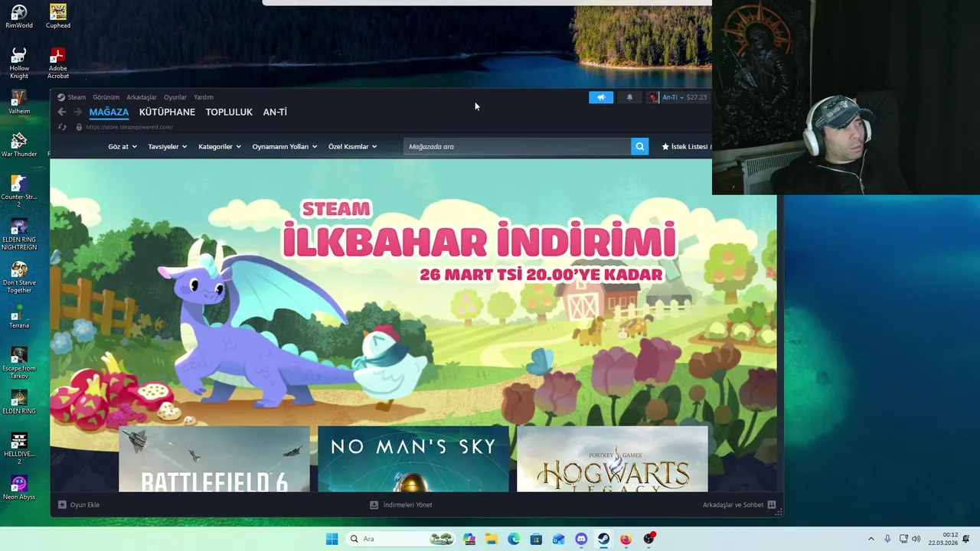Open the Oyunlar menu
Screen dimensions: 980x551
click(175, 97)
